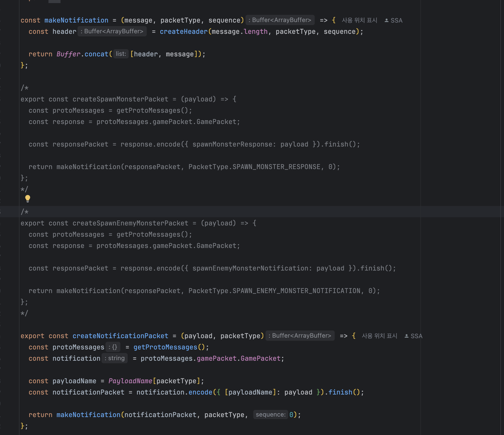Click the ': {}' type hint after protoMessages
Screen dimensions: 504x435
113,347
